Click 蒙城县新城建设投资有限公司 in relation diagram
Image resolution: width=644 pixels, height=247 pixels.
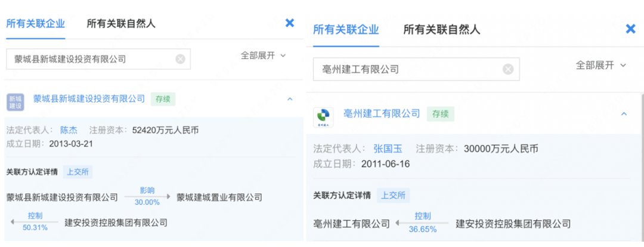pyautogui.click(x=62, y=197)
